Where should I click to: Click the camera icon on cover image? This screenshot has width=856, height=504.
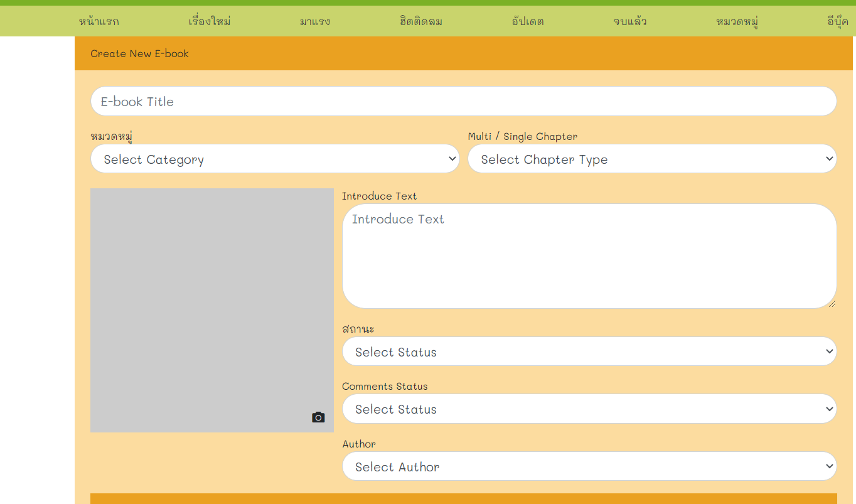point(318,417)
